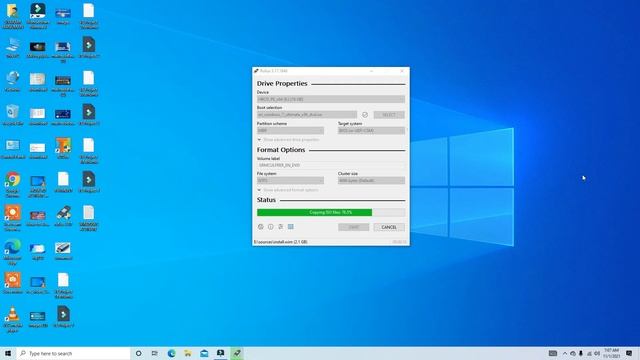Image resolution: width=640 pixels, height=360 pixels.
Task: Click the START button in Rufus
Action: click(353, 227)
